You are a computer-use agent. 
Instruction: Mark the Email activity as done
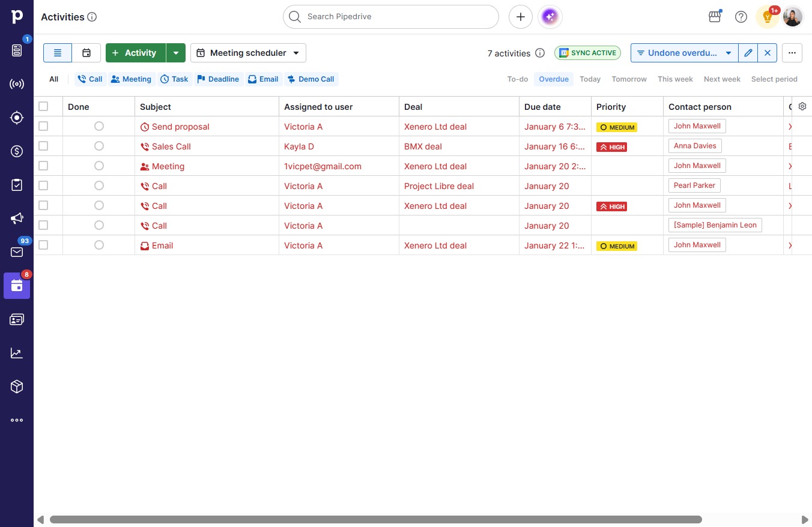99,245
